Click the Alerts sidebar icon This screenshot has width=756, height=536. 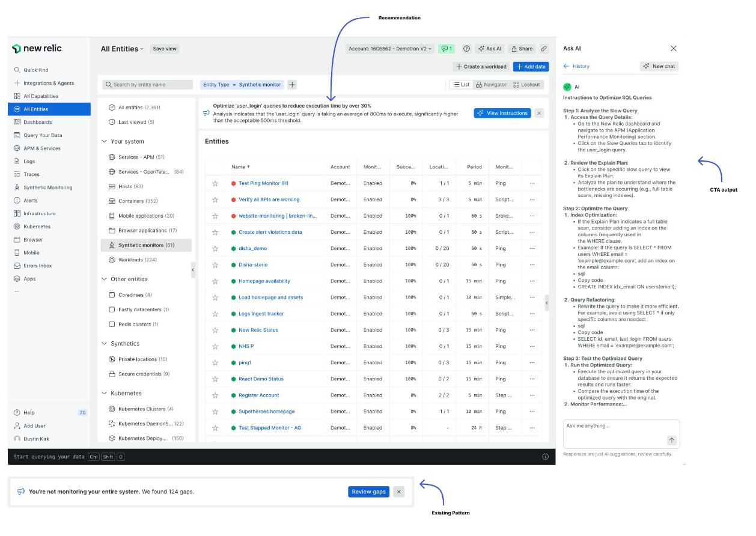[x=17, y=201]
